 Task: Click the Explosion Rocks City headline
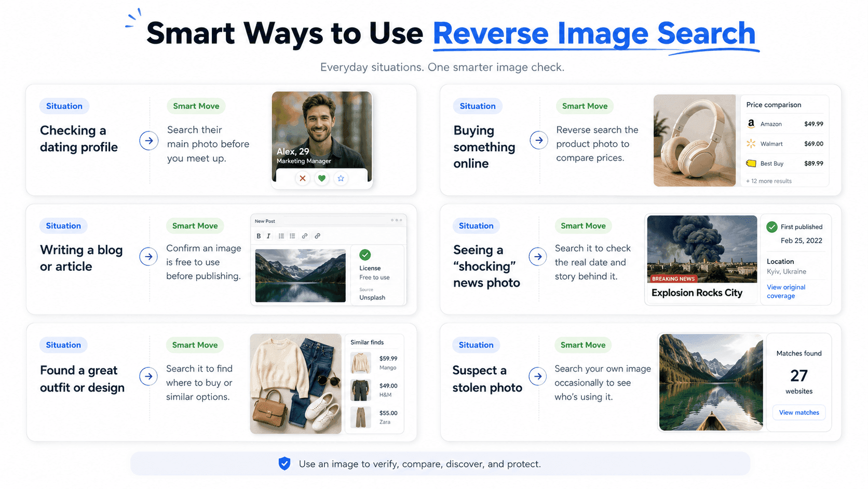697,293
